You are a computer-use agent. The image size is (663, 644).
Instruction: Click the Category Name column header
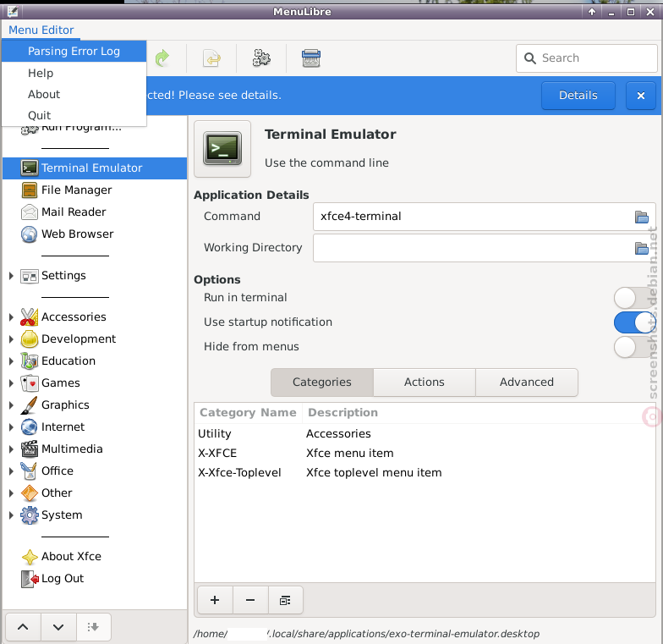(x=249, y=413)
